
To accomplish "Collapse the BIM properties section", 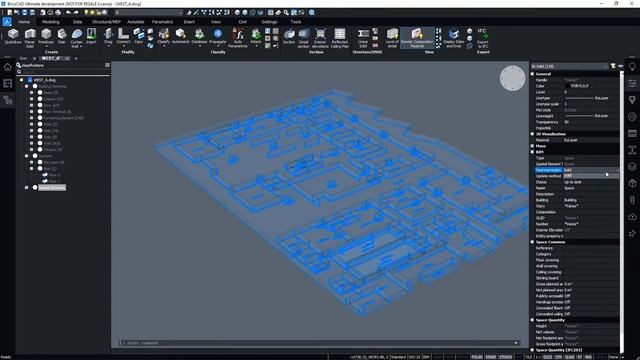I will click(532, 152).
